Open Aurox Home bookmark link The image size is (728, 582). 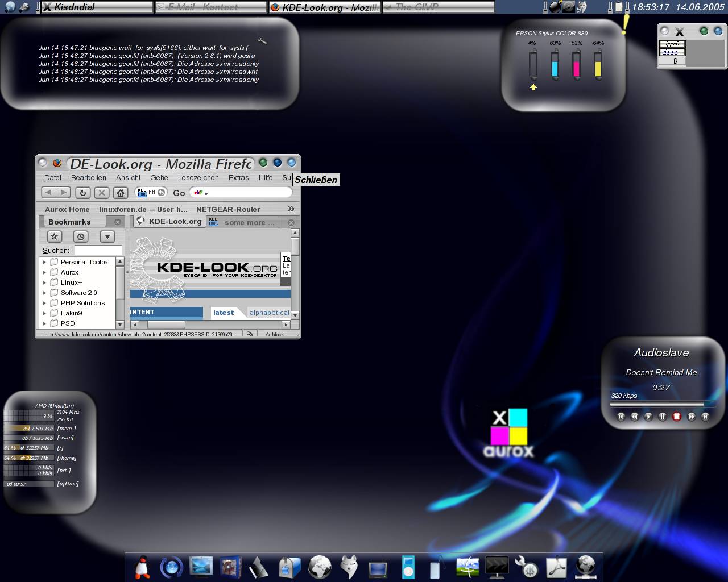pos(67,209)
